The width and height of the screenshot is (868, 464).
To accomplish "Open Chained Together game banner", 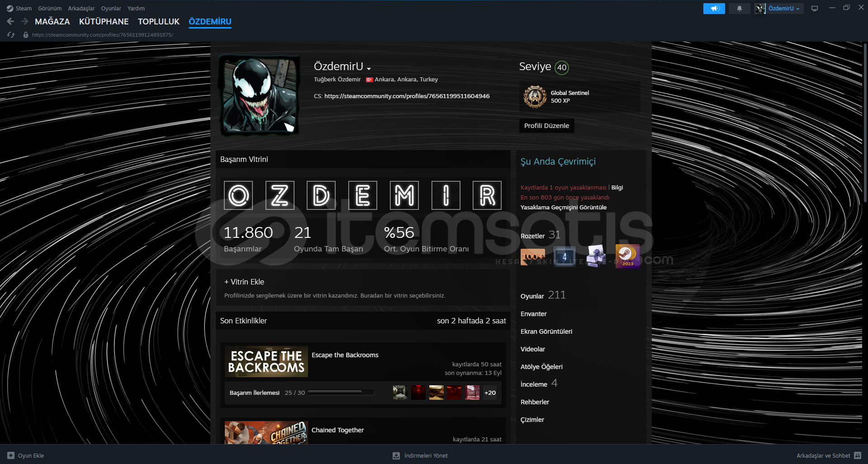I will tap(266, 433).
